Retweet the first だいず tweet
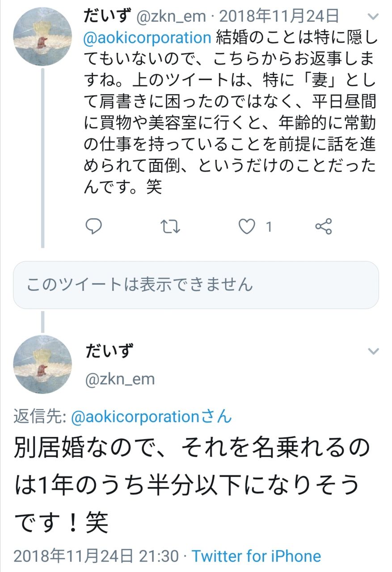Viewport: 392px width, 572px height. pyautogui.click(x=170, y=227)
